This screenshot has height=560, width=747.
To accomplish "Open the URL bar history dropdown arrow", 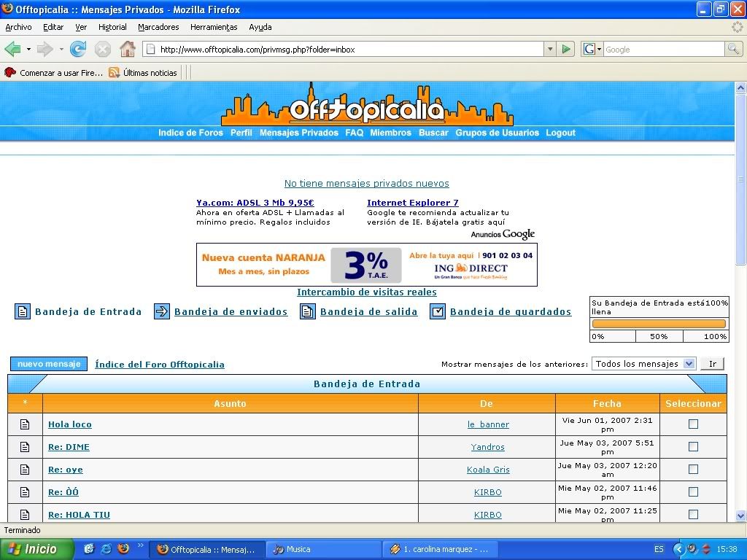I will [550, 50].
